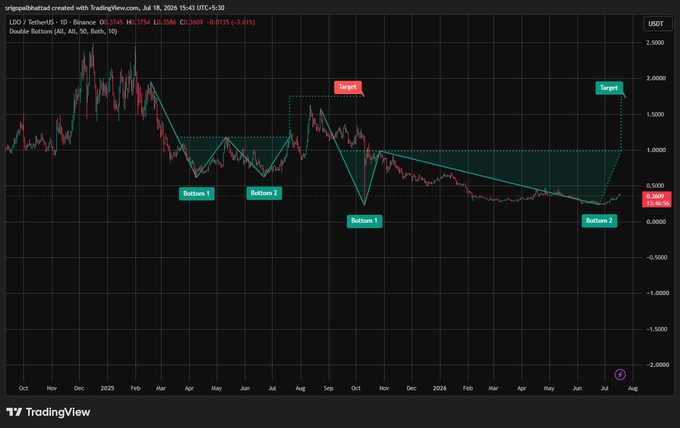This screenshot has height=428, width=680.
Task: Click the 1.5000 price axis value
Action: tap(655, 114)
